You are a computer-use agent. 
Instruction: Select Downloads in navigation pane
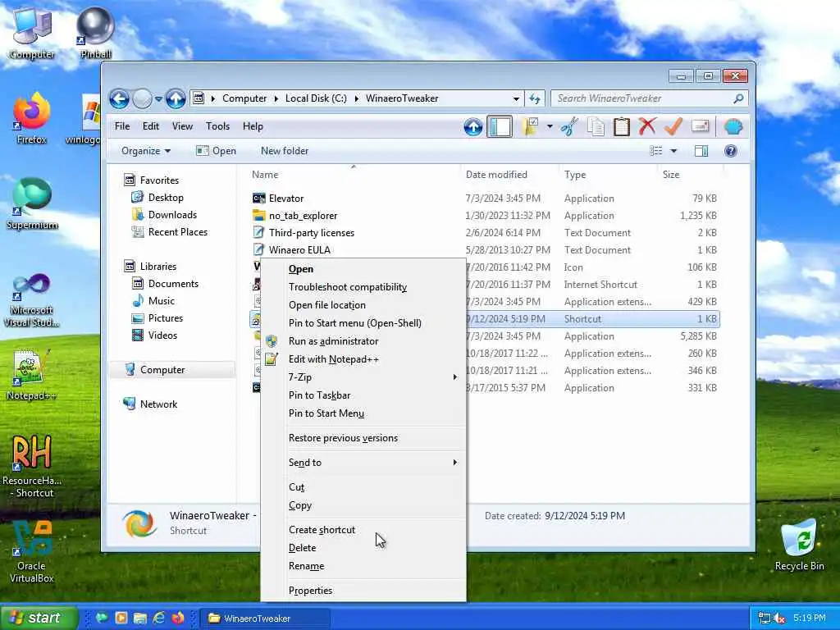pos(172,215)
